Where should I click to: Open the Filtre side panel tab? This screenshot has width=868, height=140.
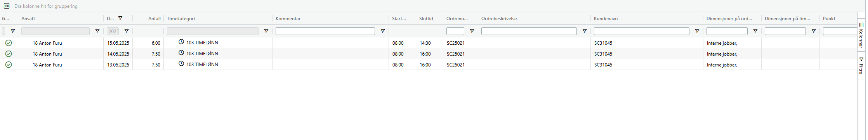coord(861,65)
